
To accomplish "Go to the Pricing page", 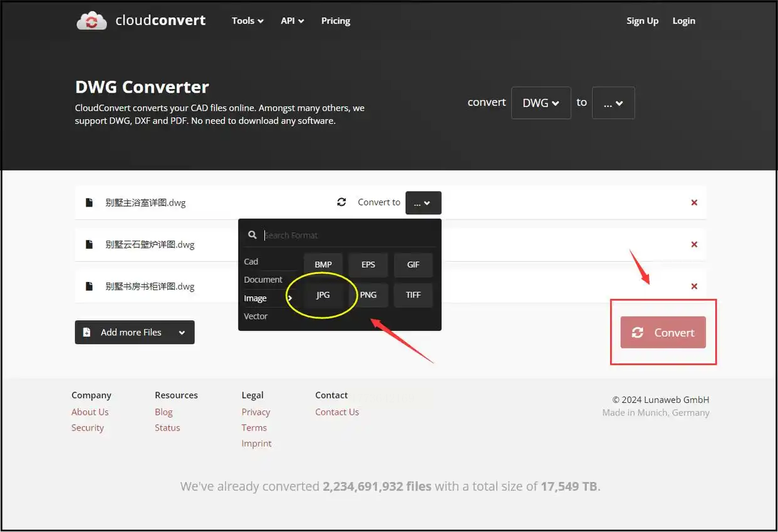I will [336, 21].
